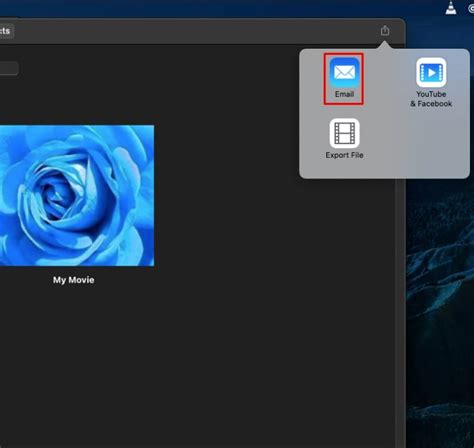Click the My Movie project title

coord(74,280)
